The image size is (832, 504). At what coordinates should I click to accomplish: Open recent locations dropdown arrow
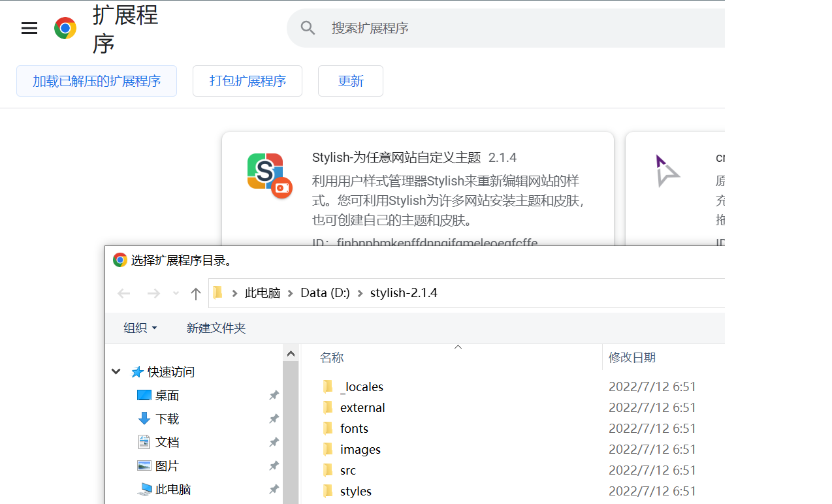pyautogui.click(x=176, y=294)
